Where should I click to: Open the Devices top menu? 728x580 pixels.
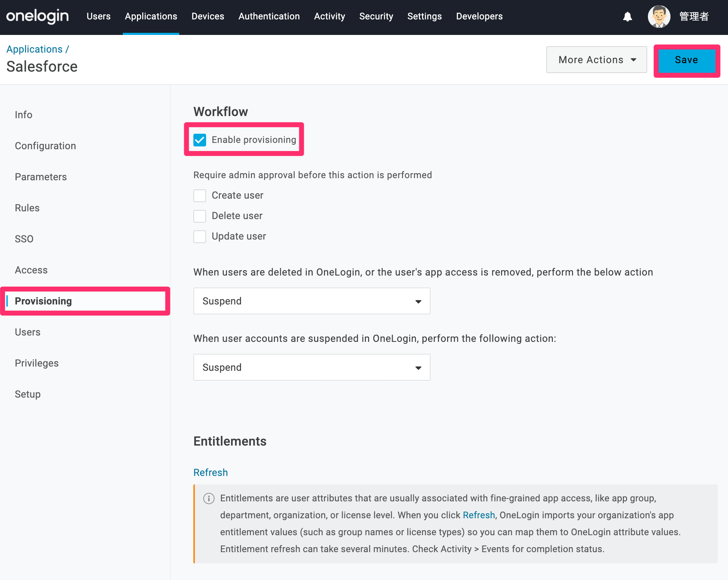click(208, 16)
